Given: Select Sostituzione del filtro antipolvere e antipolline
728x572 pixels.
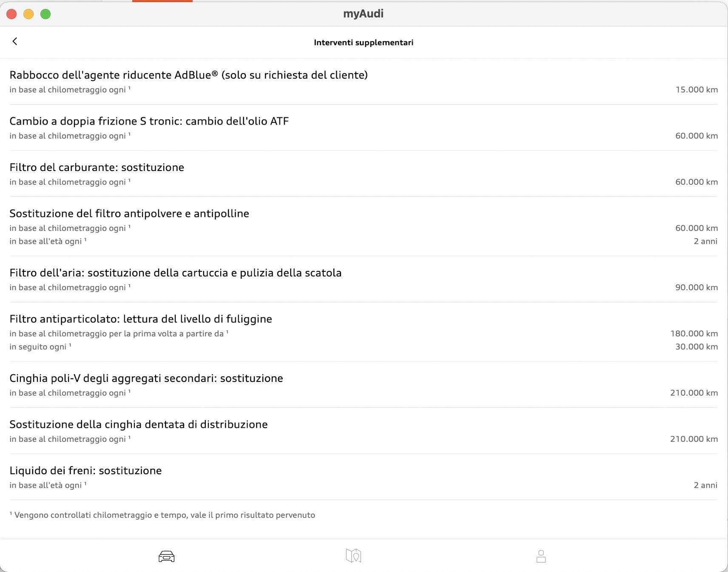Looking at the screenshot, I should click(x=364, y=227).
